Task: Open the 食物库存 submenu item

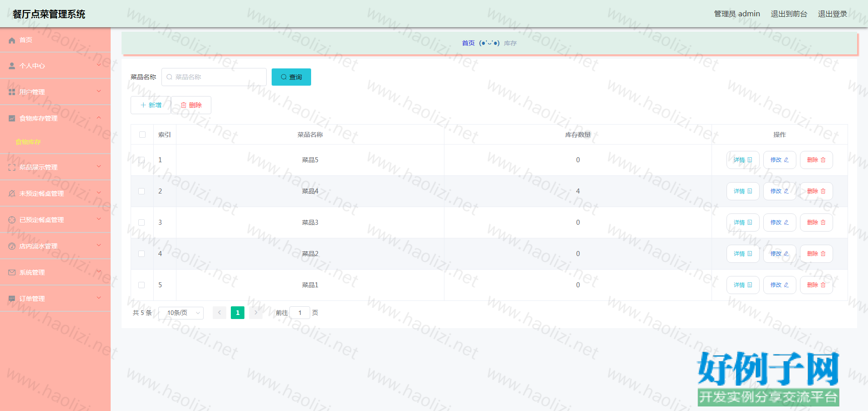Action: pos(28,142)
